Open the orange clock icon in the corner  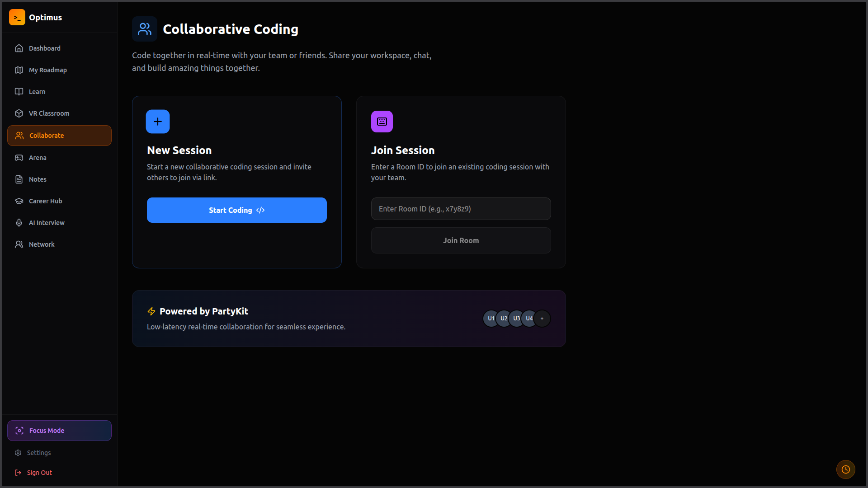tap(845, 469)
